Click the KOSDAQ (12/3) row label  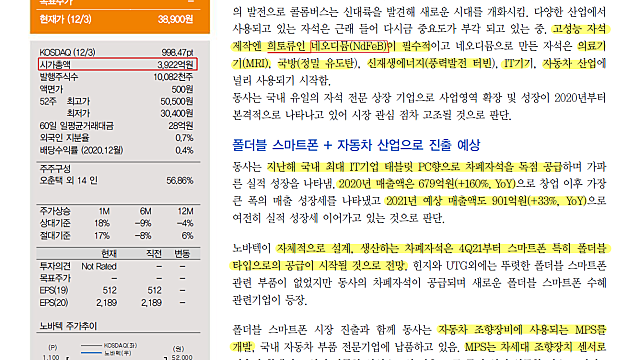point(67,52)
